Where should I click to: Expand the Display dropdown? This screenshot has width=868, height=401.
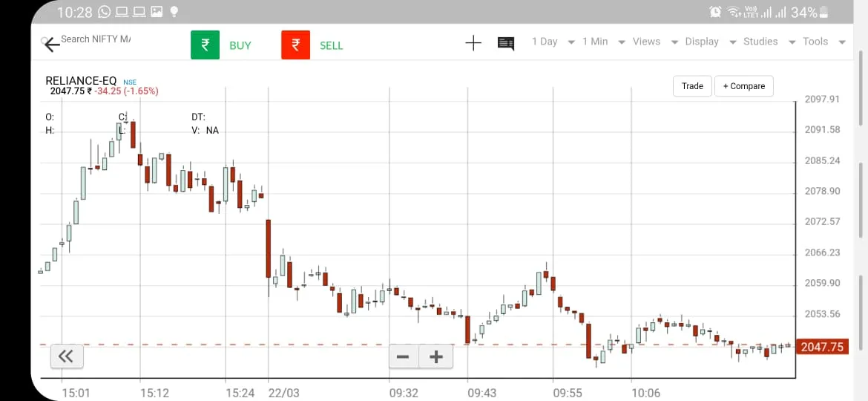(x=710, y=42)
